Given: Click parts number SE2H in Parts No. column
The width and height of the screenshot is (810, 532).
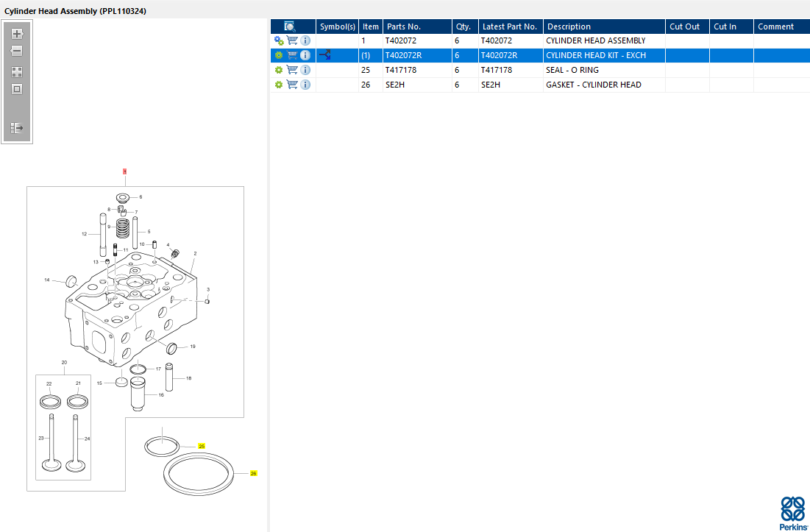Looking at the screenshot, I should [x=395, y=85].
